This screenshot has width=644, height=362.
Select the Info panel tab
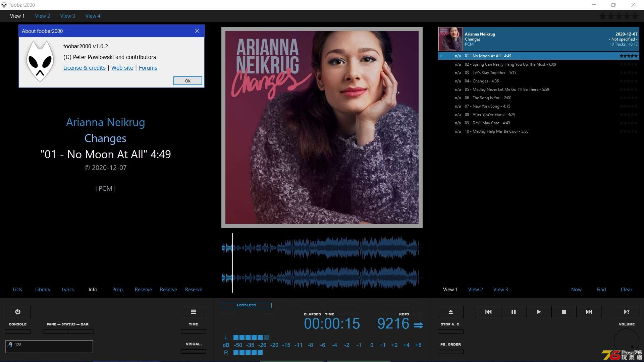(93, 290)
